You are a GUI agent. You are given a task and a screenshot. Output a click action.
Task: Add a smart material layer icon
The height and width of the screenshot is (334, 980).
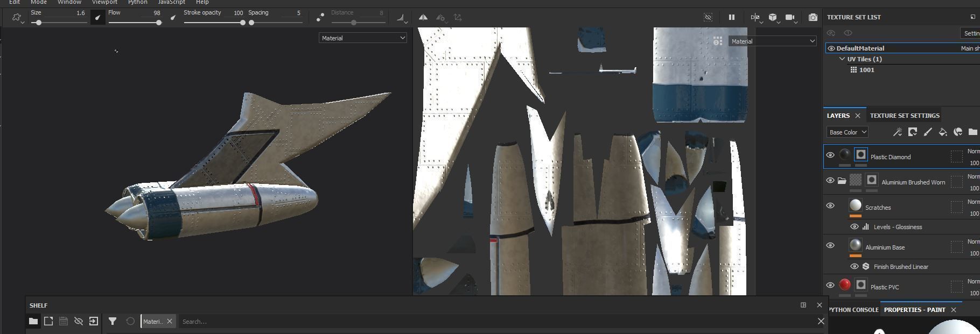pos(958,132)
